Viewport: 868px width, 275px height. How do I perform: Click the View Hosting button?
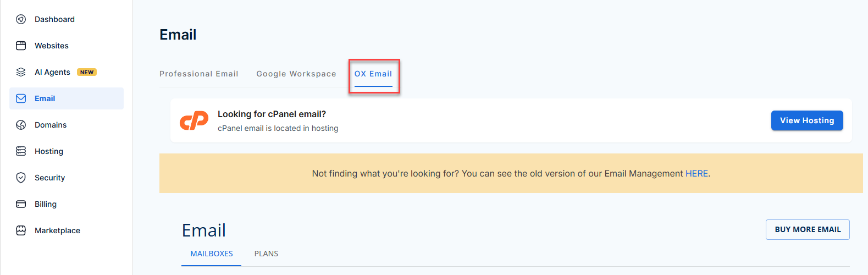point(807,120)
